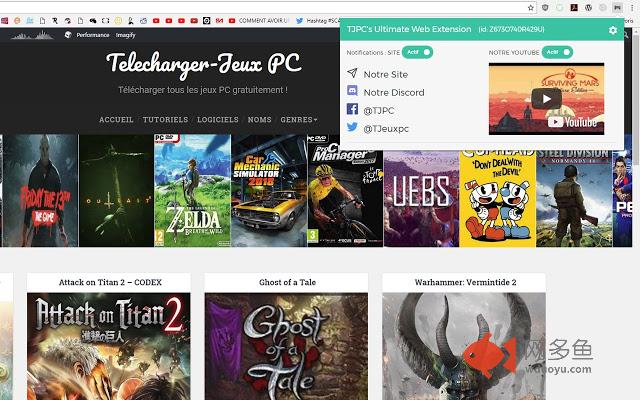Open the Chrome three-dot menu
The height and width of the screenshot is (400, 640).
click(633, 7)
